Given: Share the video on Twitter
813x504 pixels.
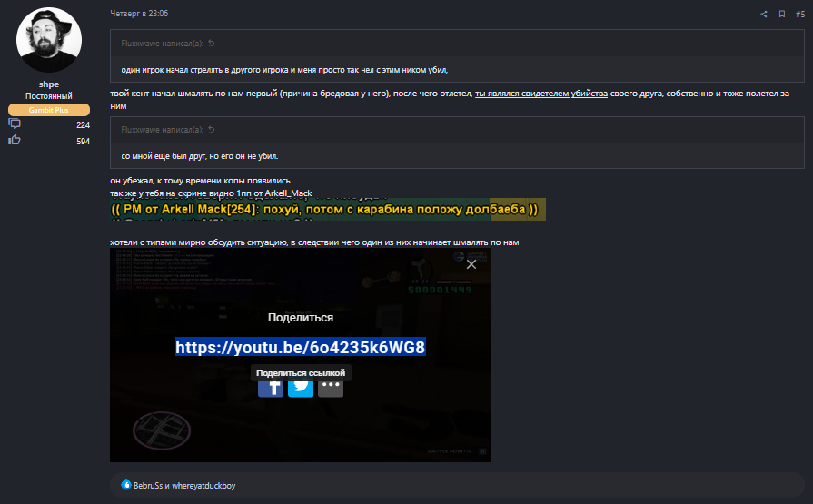Looking at the screenshot, I should [x=301, y=385].
